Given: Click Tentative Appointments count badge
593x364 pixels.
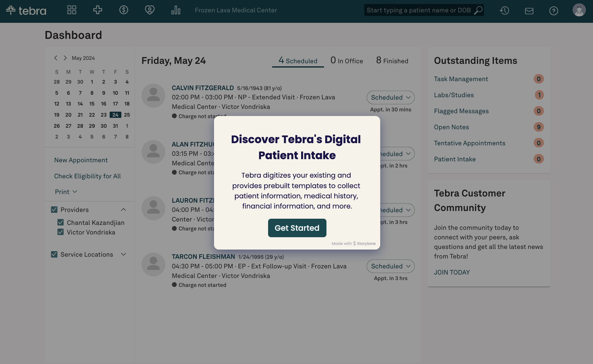Looking at the screenshot, I should click(x=539, y=143).
